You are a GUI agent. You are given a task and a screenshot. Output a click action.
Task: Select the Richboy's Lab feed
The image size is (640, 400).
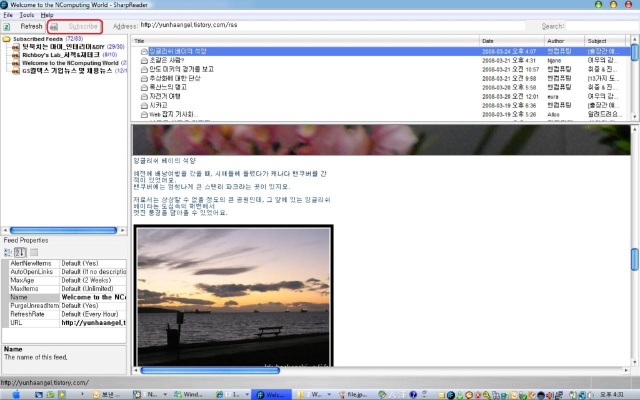coord(61,55)
